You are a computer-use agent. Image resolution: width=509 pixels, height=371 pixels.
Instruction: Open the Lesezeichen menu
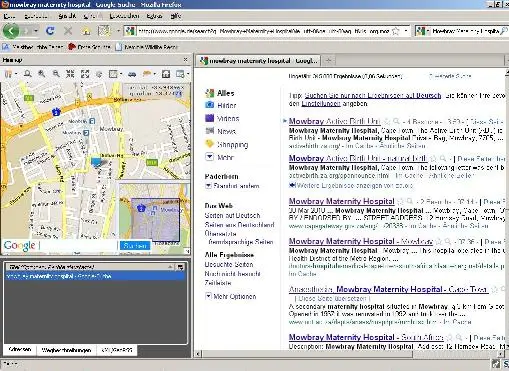(124, 16)
